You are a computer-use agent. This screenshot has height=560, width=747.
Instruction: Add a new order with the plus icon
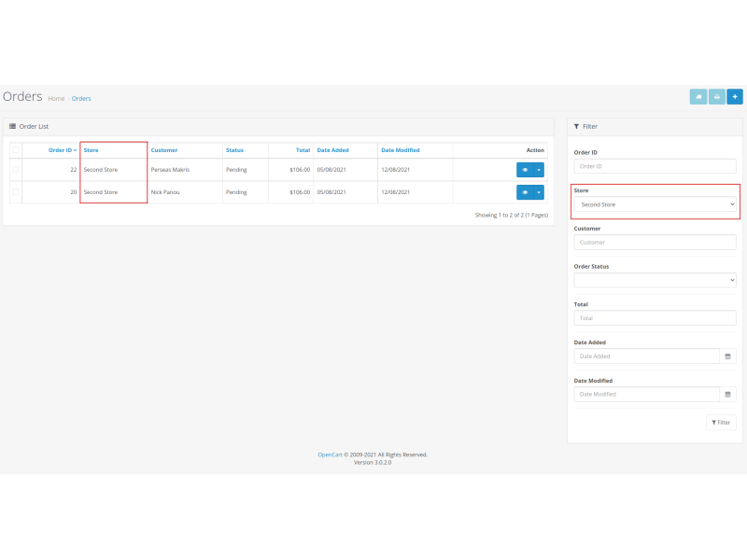tap(734, 96)
